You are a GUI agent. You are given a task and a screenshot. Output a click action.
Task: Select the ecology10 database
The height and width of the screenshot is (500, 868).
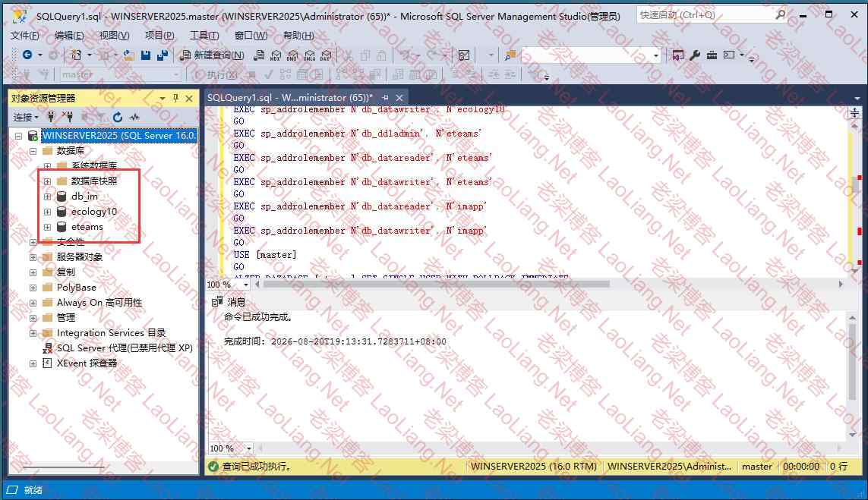[x=93, y=212]
